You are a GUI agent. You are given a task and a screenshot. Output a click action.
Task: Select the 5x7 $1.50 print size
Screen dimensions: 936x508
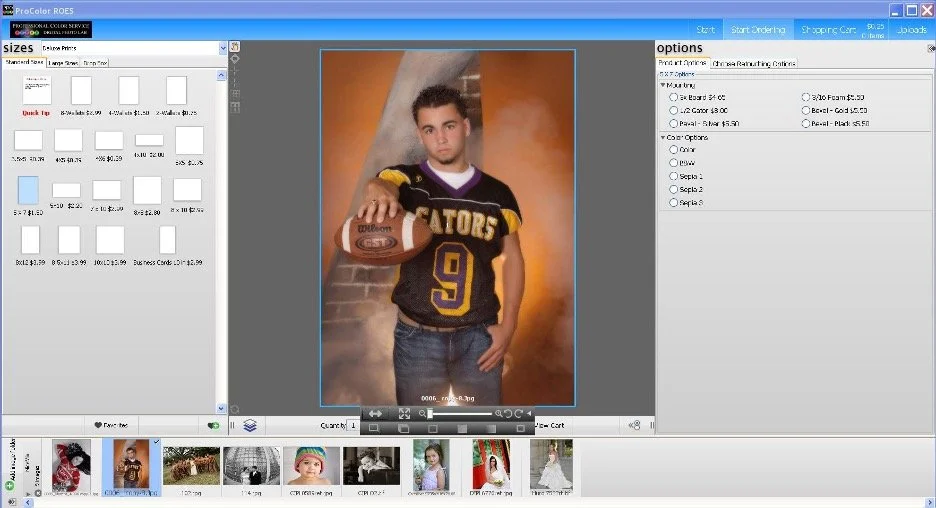coord(28,190)
